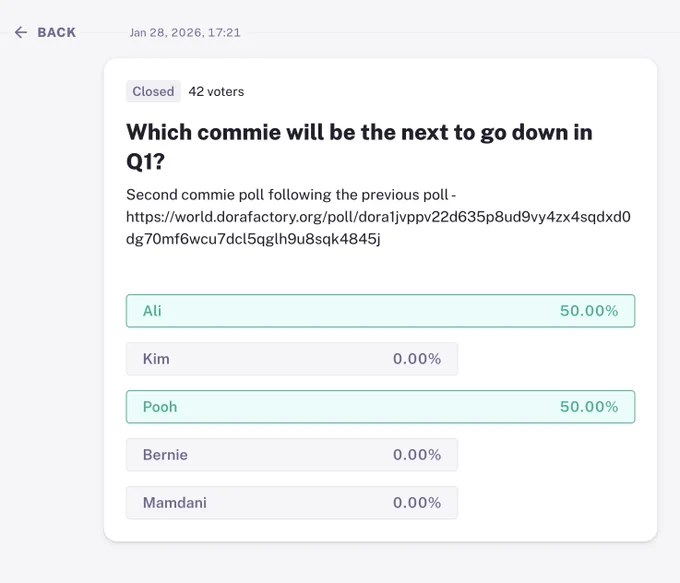The width and height of the screenshot is (680, 583).
Task: Click the 42 voters count
Action: (x=216, y=92)
